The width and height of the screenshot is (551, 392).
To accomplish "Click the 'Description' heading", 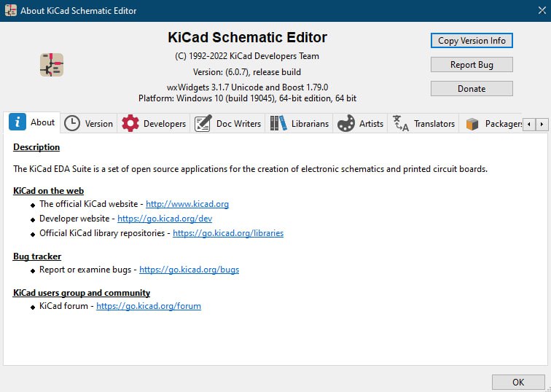I will click(x=36, y=147).
